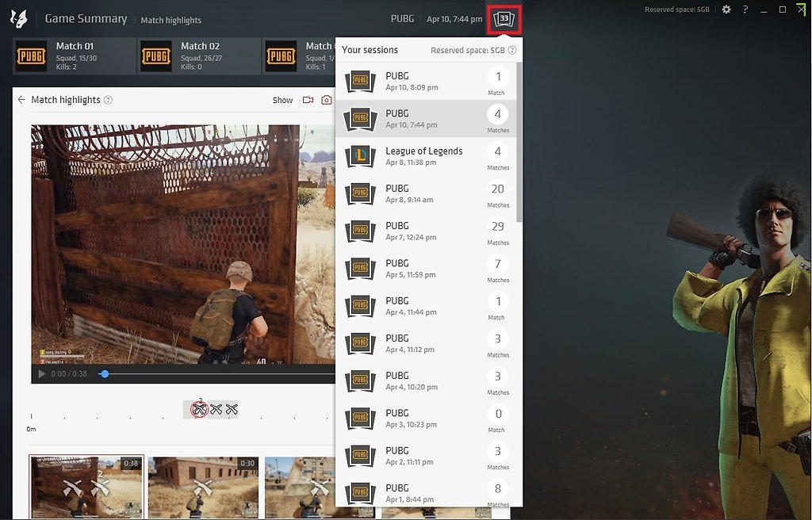Show help tooltip next to Match highlights
The height and width of the screenshot is (520, 812).
coord(108,100)
